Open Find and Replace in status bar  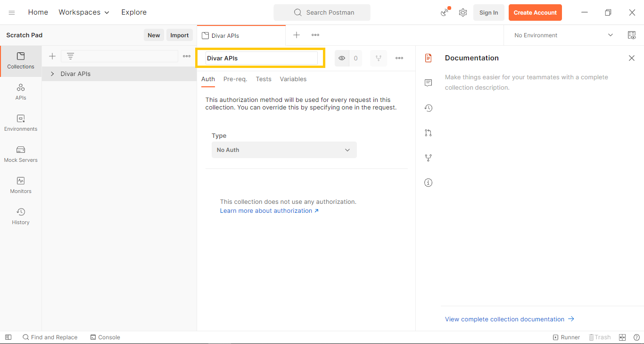pyautogui.click(x=50, y=337)
